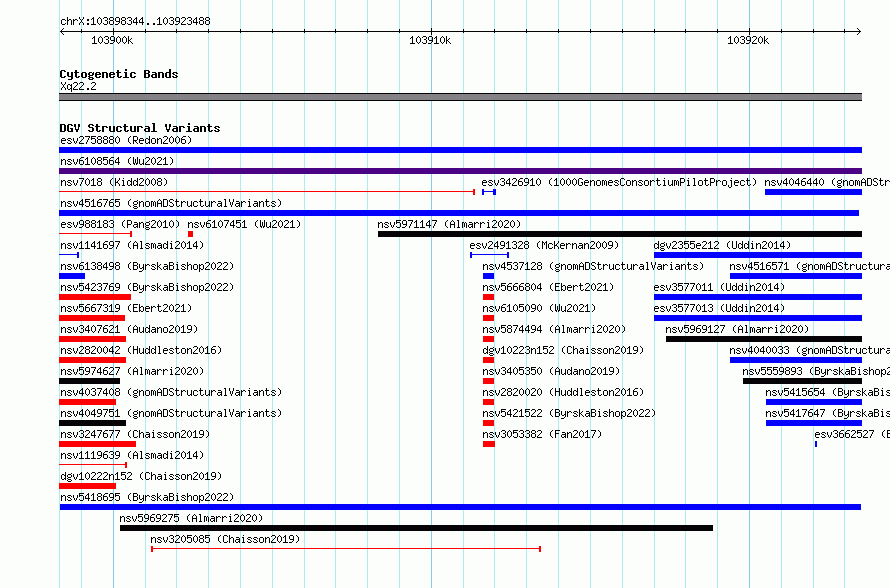This screenshot has height=588, width=890.
Task: Select esv988183 (Pang2010) variant label
Action: [120, 224]
